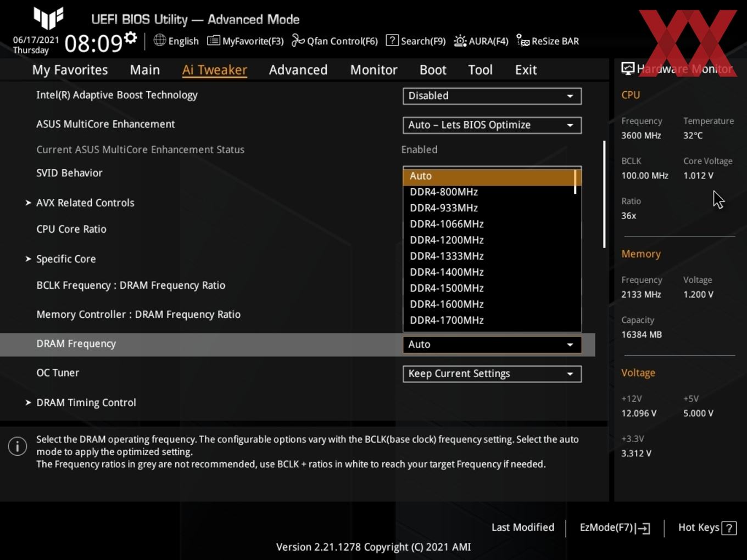This screenshot has width=747, height=560.
Task: Click the memory capacity 16384 MB value
Action: pos(642,334)
